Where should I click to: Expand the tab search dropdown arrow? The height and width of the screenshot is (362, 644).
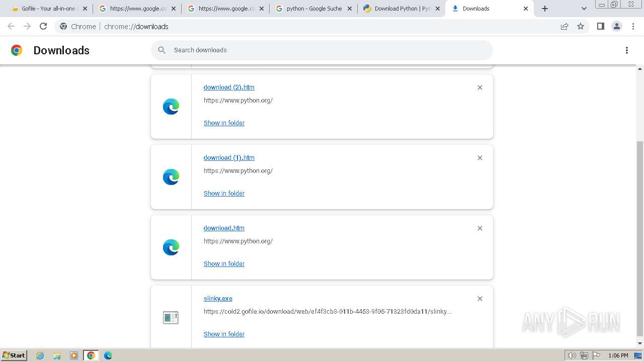[x=584, y=9]
